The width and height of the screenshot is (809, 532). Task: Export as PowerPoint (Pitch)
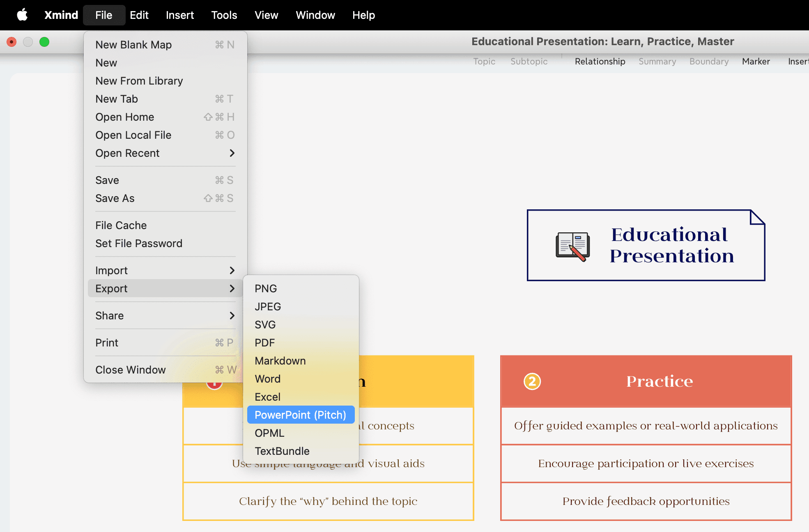click(301, 415)
